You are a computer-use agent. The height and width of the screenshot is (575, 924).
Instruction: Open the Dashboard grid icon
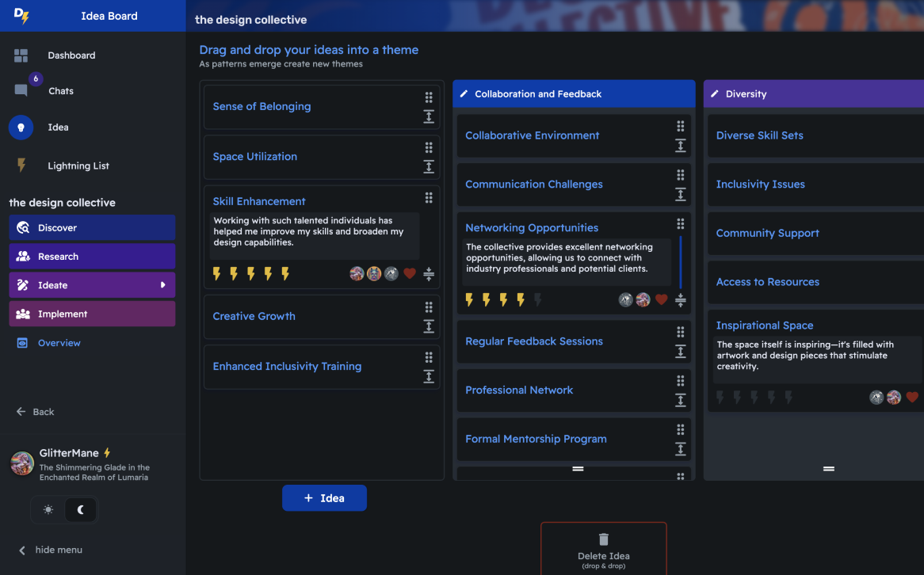click(21, 55)
